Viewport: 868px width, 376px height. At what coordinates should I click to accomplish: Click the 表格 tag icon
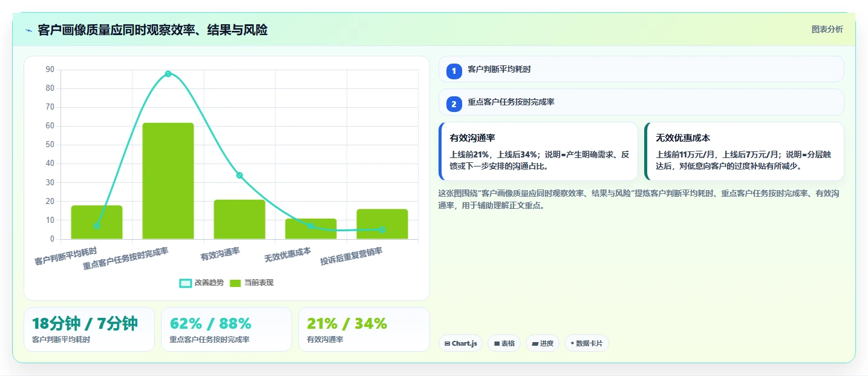pyautogui.click(x=497, y=343)
